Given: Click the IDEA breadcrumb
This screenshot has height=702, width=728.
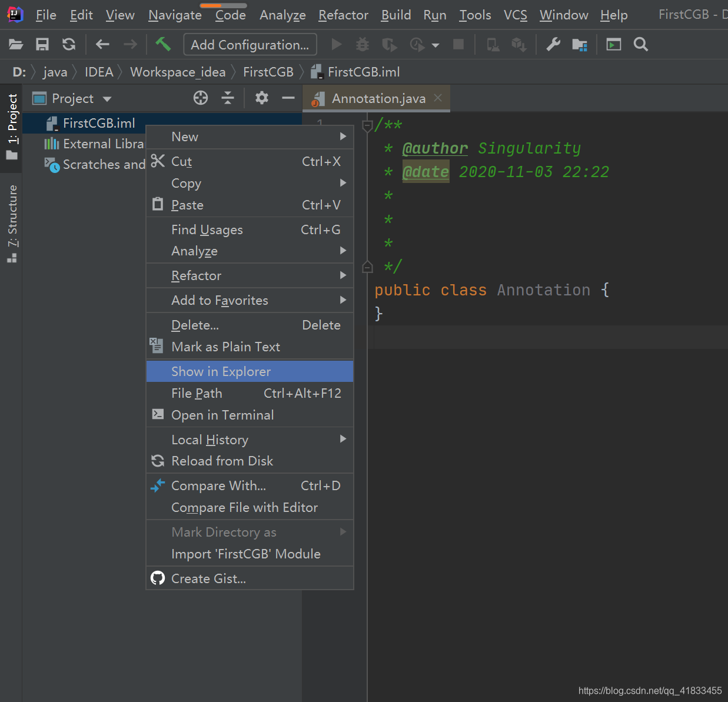Looking at the screenshot, I should (x=99, y=72).
